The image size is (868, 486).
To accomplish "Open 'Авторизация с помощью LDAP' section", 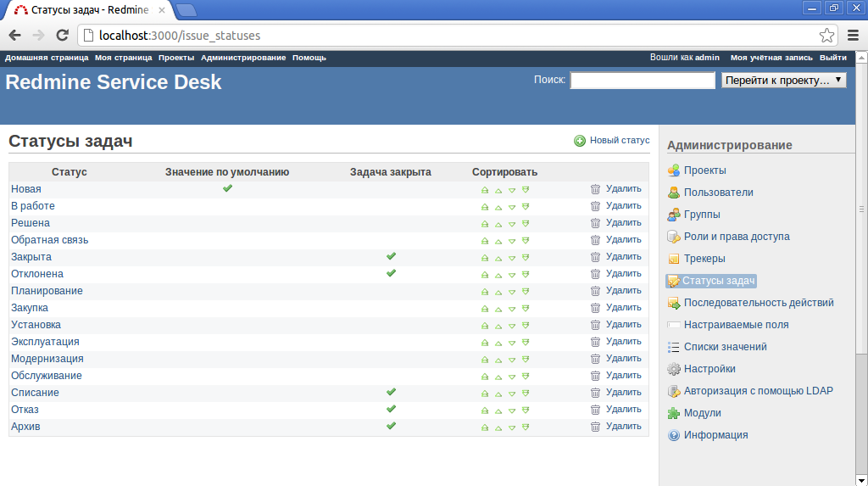I will click(x=758, y=391).
